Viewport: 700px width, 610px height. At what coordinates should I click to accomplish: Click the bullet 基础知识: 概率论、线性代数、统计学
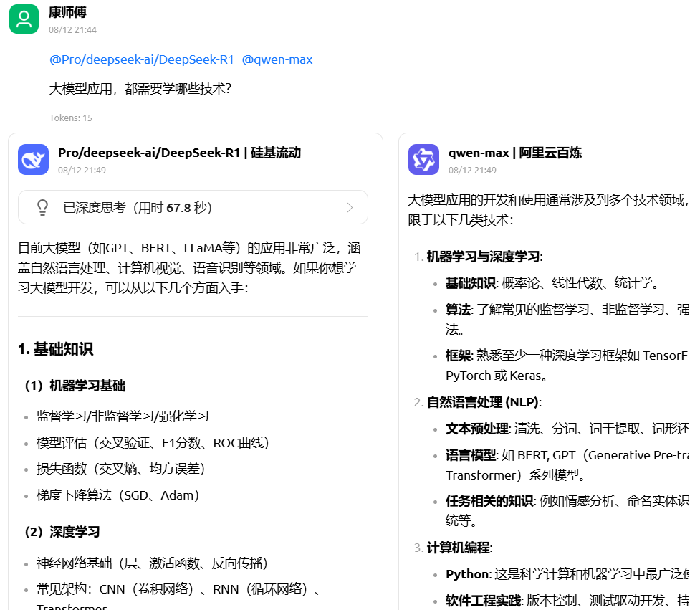click(552, 283)
